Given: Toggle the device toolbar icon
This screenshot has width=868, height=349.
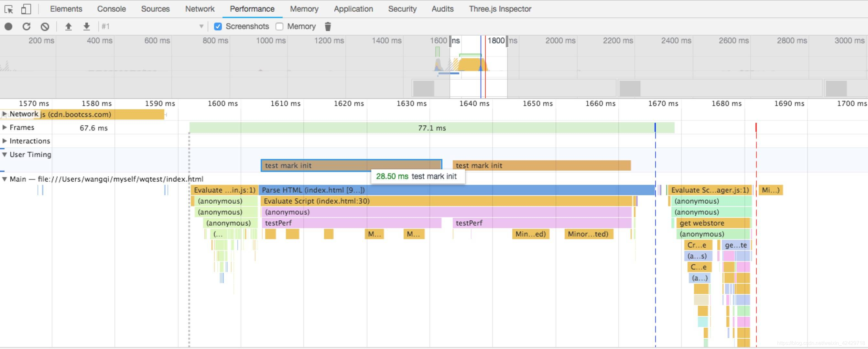Looking at the screenshot, I should tap(26, 9).
